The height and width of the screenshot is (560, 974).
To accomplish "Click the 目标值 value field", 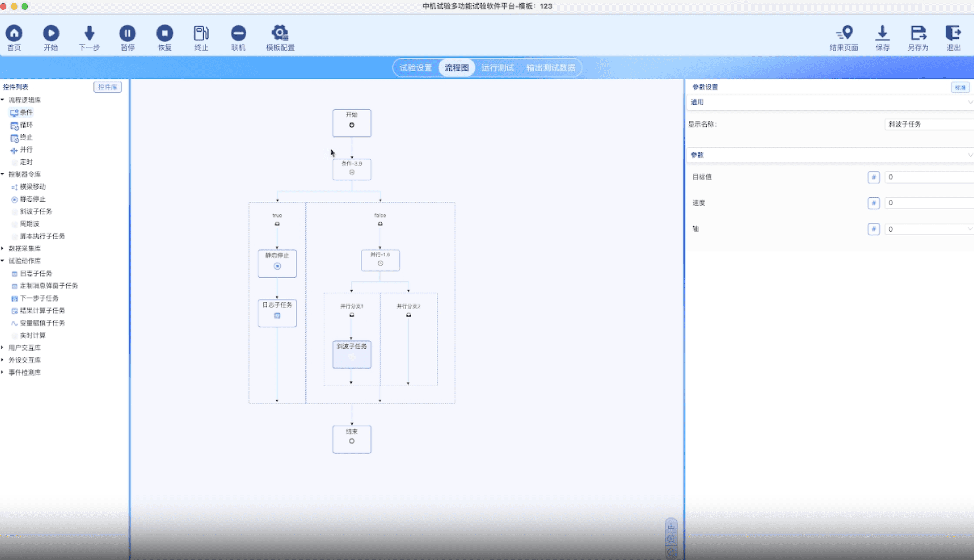I will pos(929,177).
